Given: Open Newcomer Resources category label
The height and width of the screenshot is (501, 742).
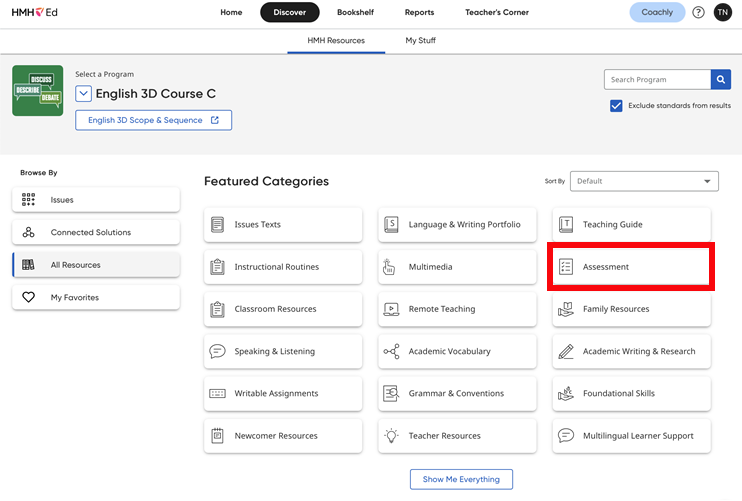Looking at the screenshot, I should pos(276,436).
